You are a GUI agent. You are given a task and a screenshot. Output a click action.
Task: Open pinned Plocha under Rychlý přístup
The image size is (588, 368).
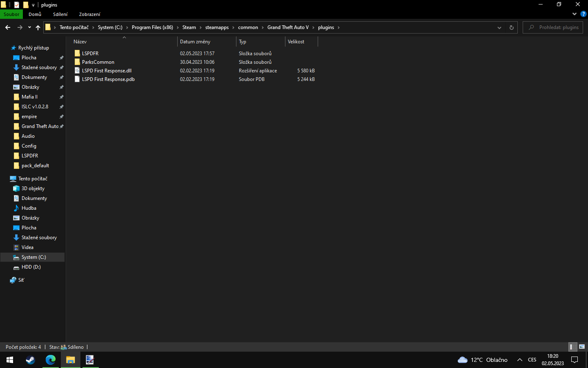pyautogui.click(x=29, y=58)
